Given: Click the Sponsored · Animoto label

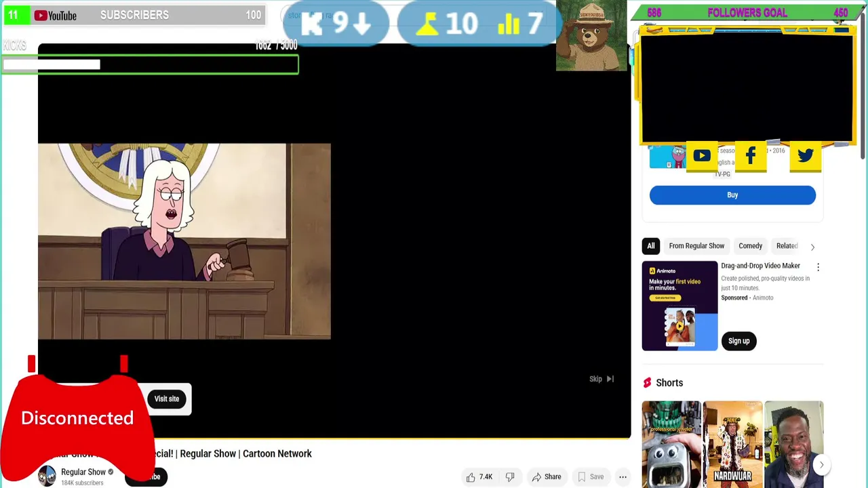Looking at the screenshot, I should pos(747,298).
